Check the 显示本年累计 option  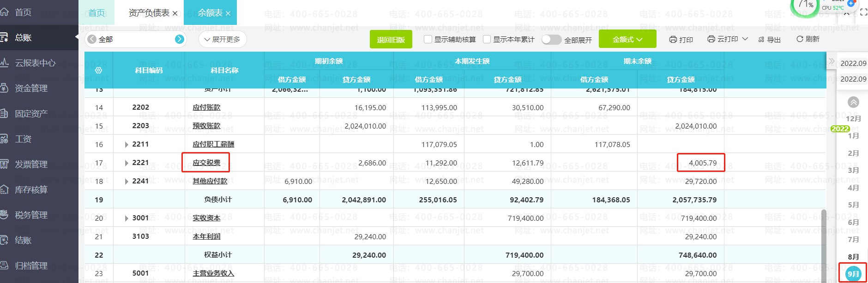click(487, 39)
